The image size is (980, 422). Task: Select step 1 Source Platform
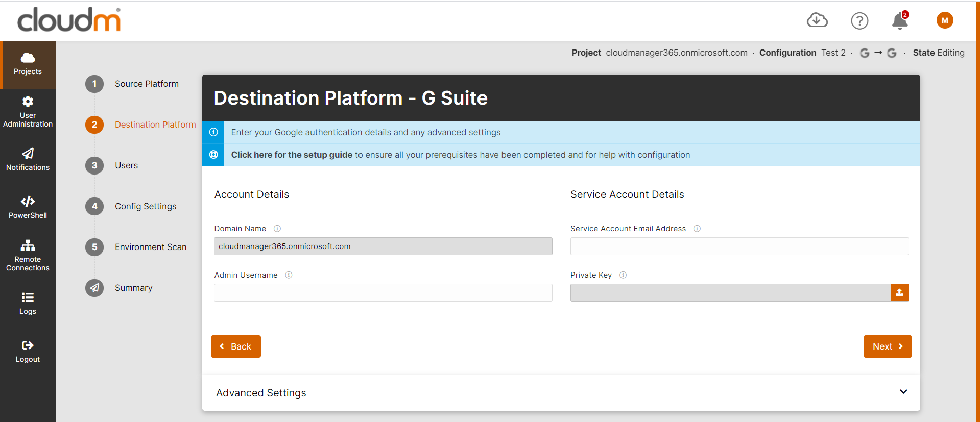point(132,84)
